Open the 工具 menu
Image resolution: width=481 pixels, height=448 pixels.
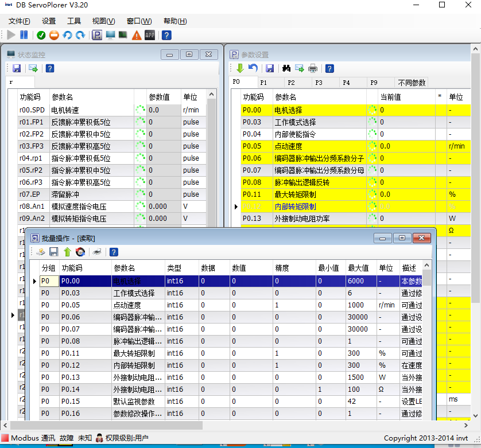[x=74, y=21]
